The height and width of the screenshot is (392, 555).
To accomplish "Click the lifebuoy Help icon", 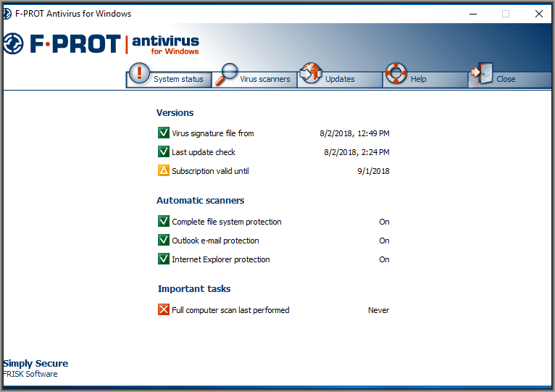I will coord(396,73).
